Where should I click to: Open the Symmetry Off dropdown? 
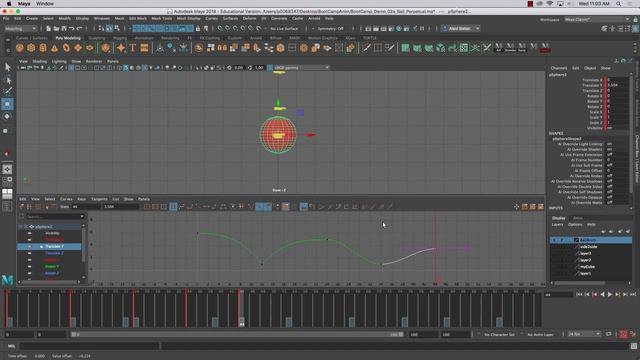330,29
